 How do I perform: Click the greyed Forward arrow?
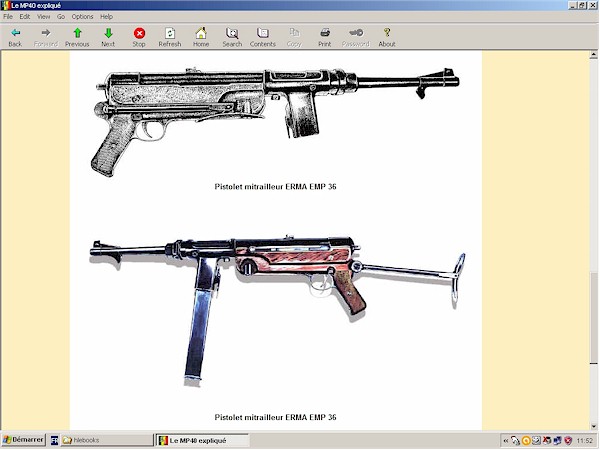[46, 37]
